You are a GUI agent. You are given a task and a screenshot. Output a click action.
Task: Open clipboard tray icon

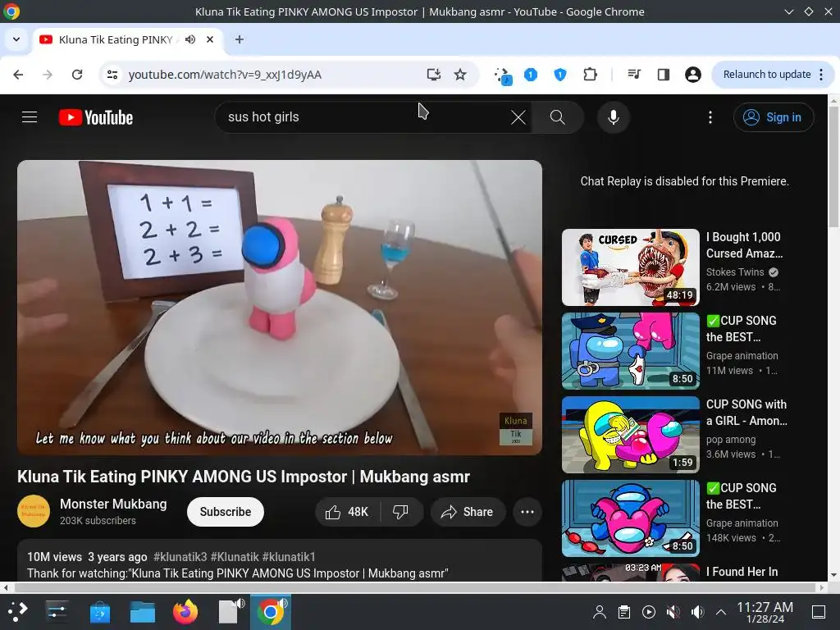coord(624,612)
